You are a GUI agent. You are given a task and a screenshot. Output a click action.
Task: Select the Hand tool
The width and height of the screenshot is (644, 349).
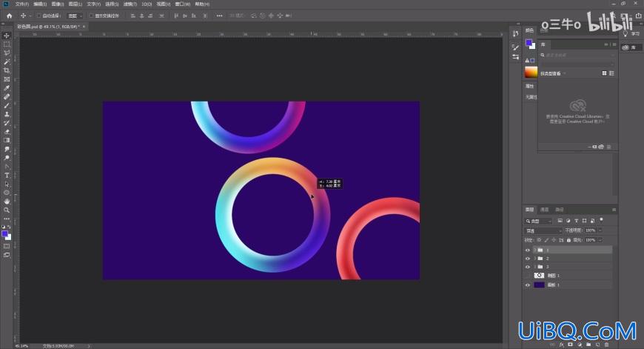tap(7, 202)
